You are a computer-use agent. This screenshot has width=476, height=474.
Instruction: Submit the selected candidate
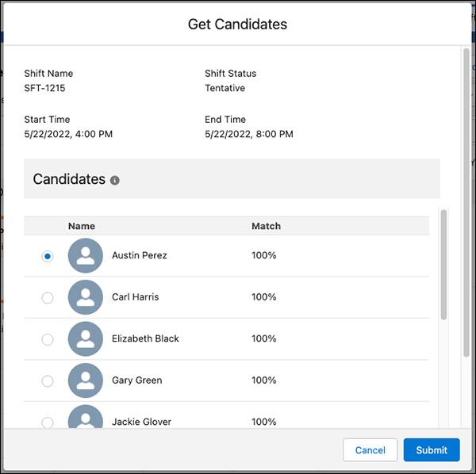(x=432, y=450)
